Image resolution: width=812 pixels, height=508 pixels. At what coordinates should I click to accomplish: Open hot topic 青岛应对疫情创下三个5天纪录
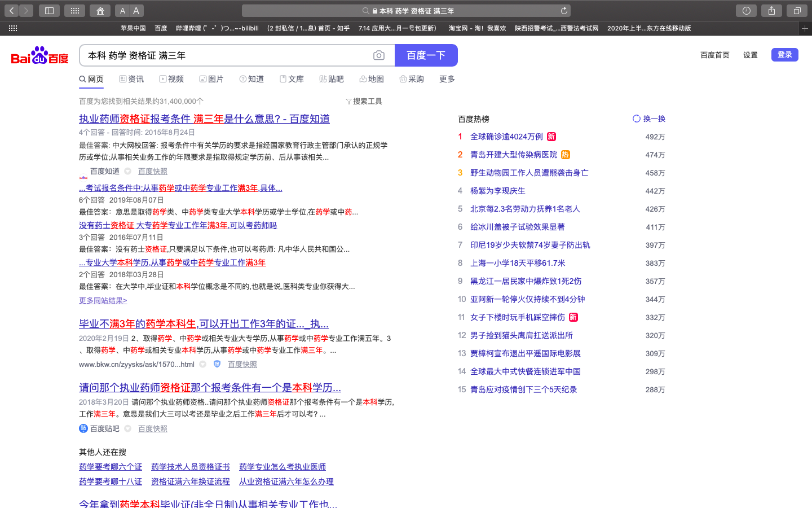point(524,389)
